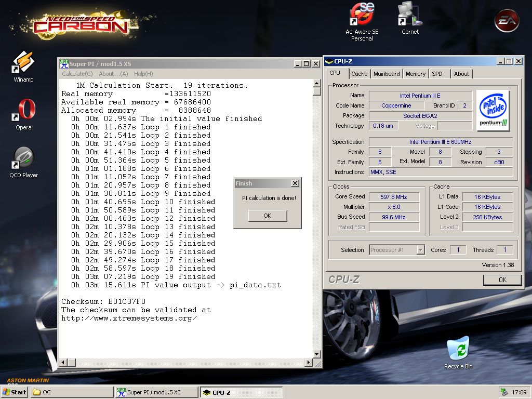Click the xtremesystems.org URL text
The height and width of the screenshot is (399, 532).
click(x=129, y=318)
